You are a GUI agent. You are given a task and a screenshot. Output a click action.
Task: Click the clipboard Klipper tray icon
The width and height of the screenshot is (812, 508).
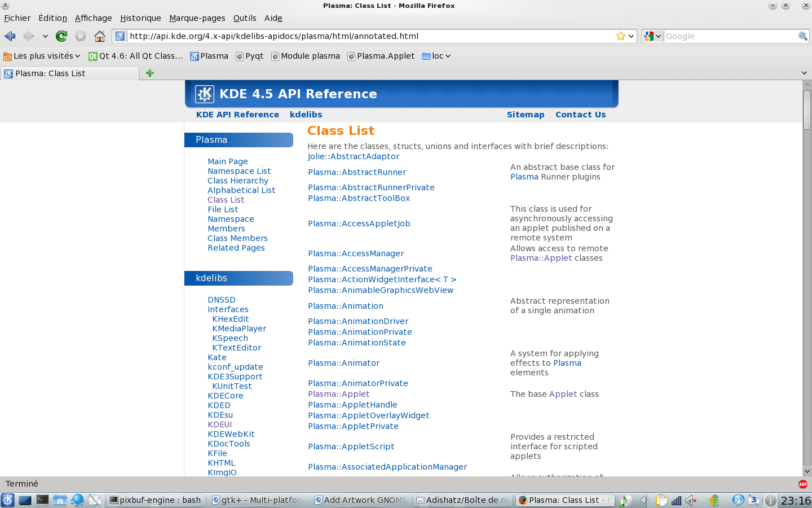point(661,500)
